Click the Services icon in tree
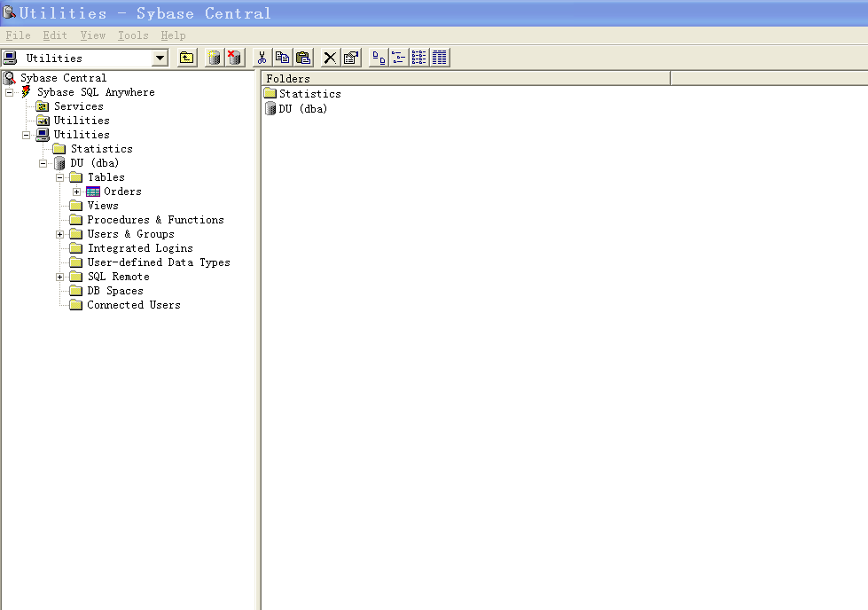 coord(43,106)
